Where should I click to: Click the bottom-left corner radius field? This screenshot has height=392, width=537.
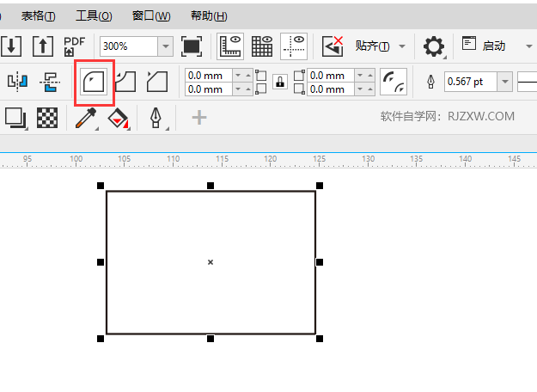[x=209, y=89]
